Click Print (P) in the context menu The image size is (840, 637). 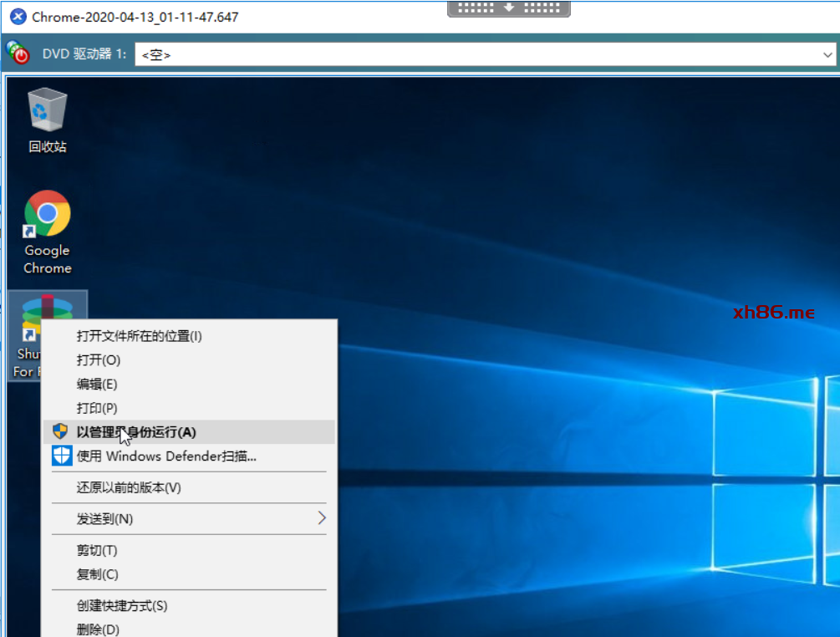click(x=97, y=408)
